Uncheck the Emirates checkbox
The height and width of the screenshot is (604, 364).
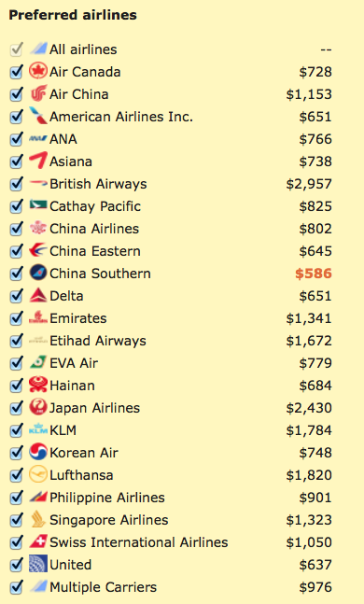pyautogui.click(x=16, y=318)
